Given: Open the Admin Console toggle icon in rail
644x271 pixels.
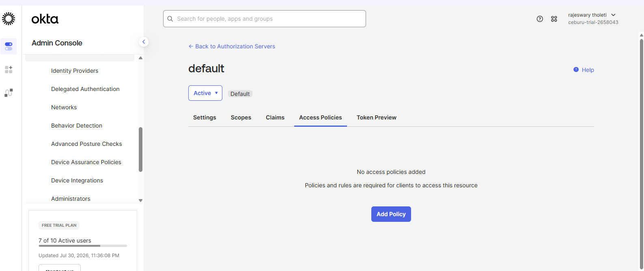Looking at the screenshot, I should click(9, 46).
